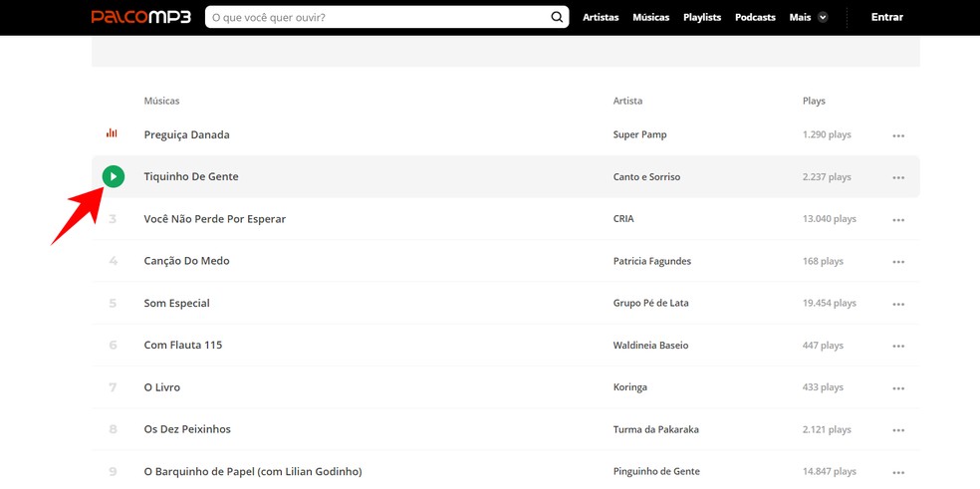Expand the Mais dropdown menu

pyautogui.click(x=808, y=17)
